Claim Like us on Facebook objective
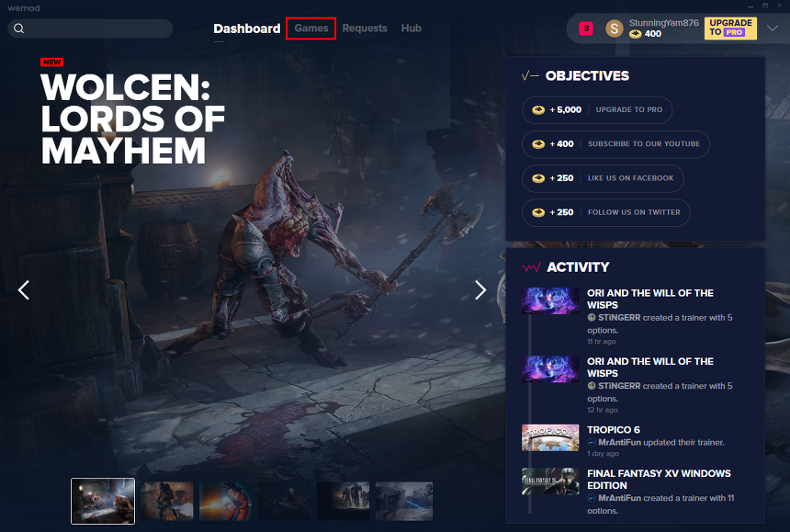Image resolution: width=790 pixels, height=532 pixels. 603,178
